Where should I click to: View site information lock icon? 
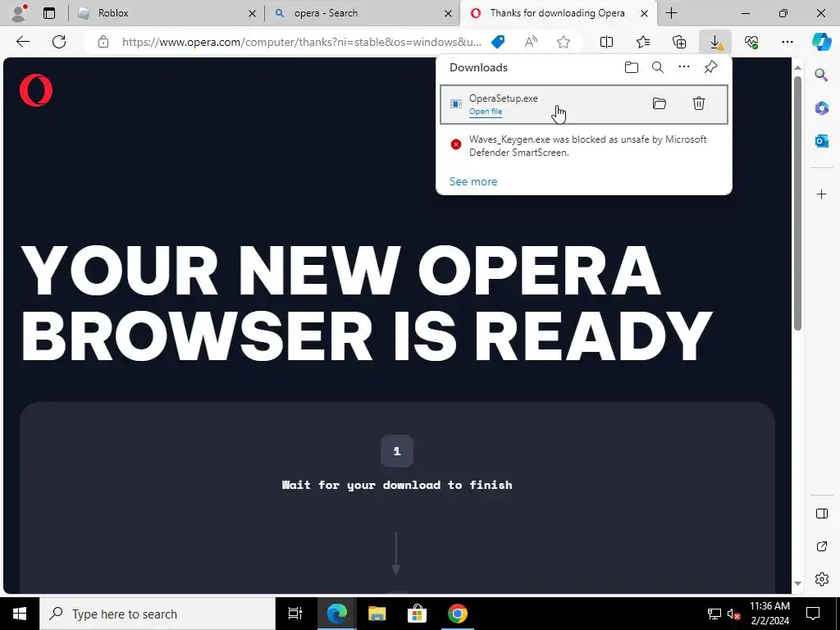[x=103, y=42]
